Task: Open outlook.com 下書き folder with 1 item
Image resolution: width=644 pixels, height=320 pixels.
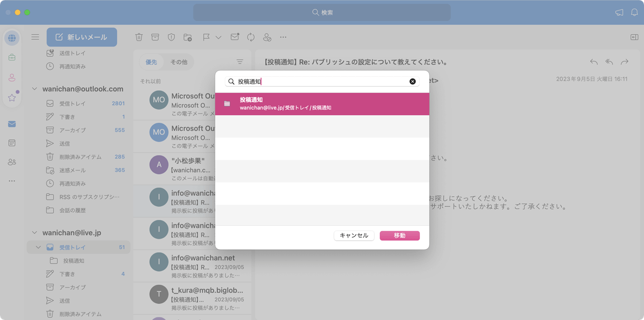Action: (79, 117)
